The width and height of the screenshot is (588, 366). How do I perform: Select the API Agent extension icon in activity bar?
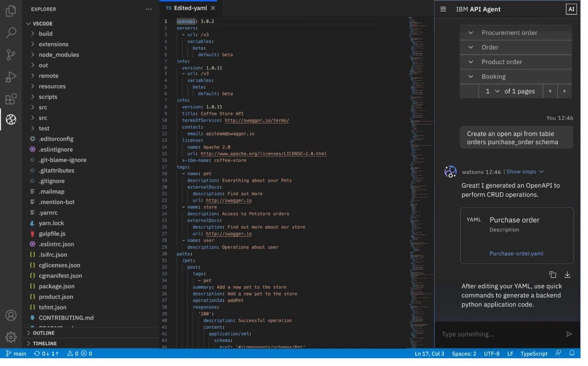click(x=11, y=120)
